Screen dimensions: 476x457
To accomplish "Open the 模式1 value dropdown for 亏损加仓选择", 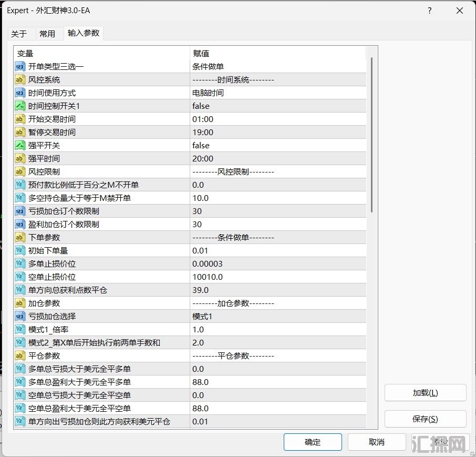I will [202, 317].
